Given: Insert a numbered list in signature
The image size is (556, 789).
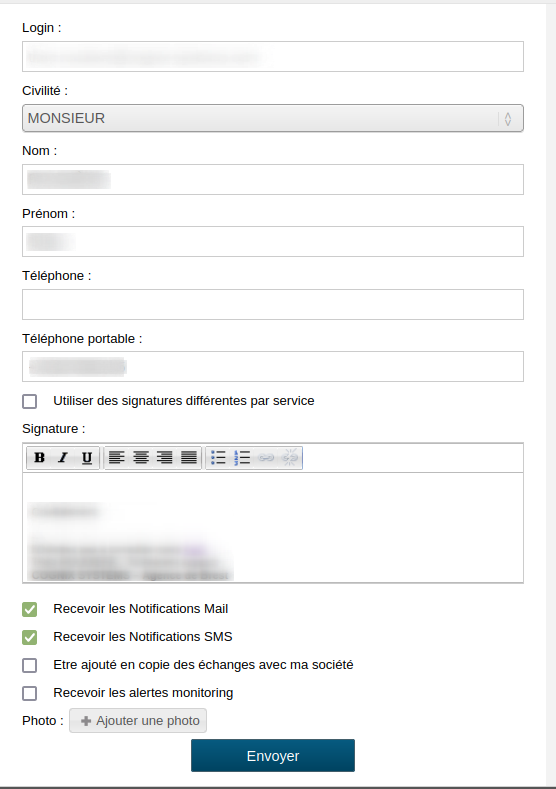Looking at the screenshot, I should pos(242,457).
